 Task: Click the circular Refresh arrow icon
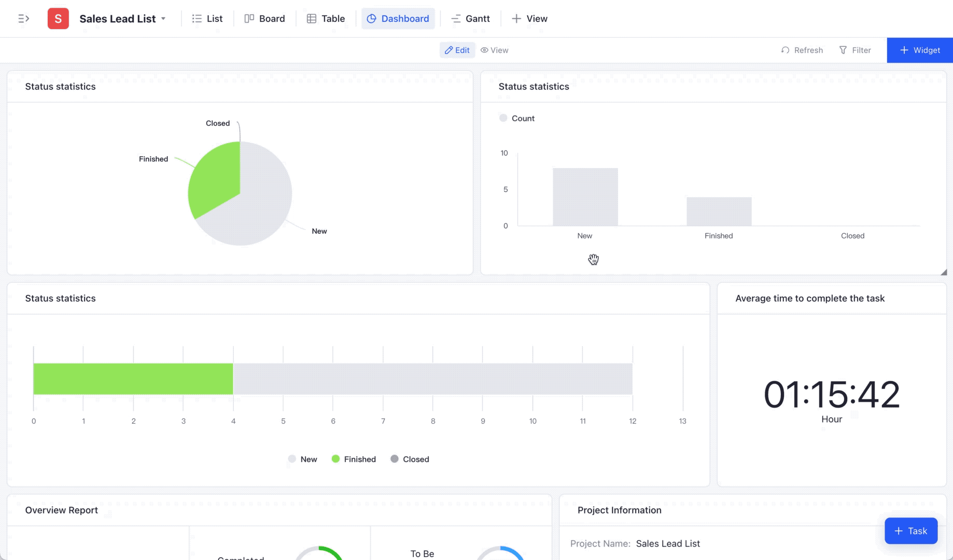(x=785, y=50)
